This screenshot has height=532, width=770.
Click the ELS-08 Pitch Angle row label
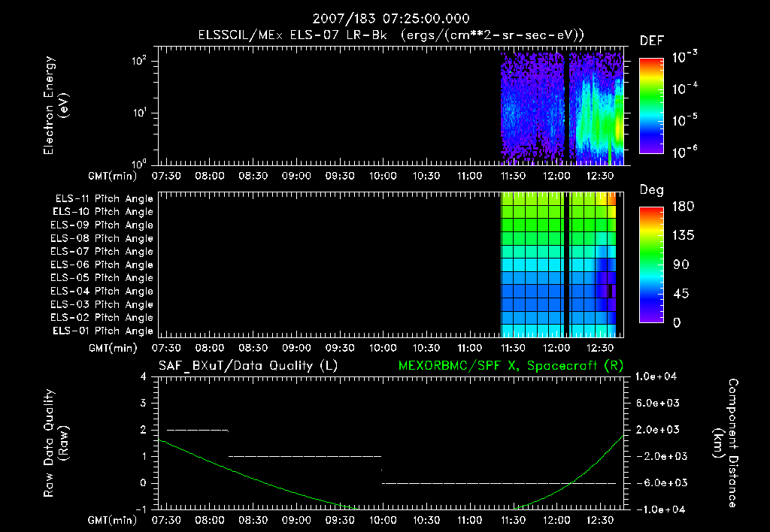102,238
